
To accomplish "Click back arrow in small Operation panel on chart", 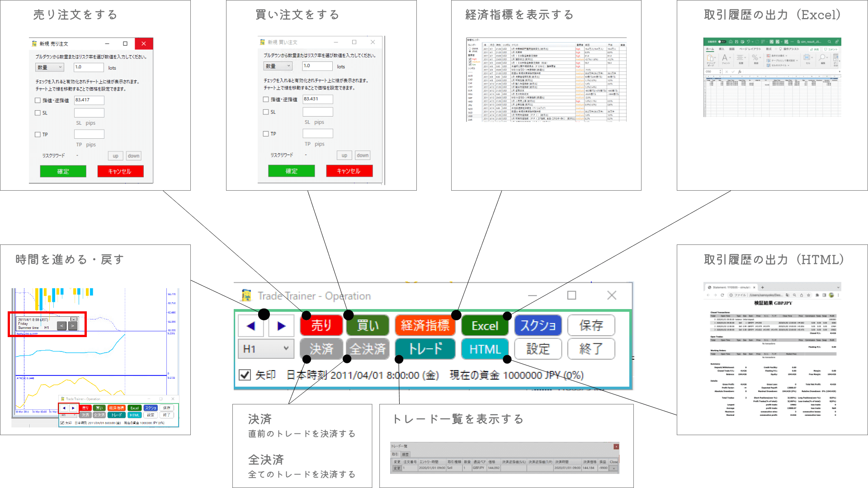I will [x=64, y=408].
